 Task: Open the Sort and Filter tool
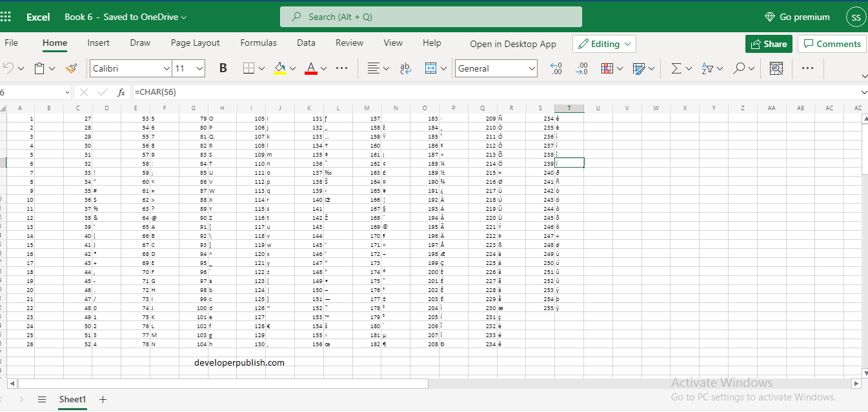pos(707,68)
